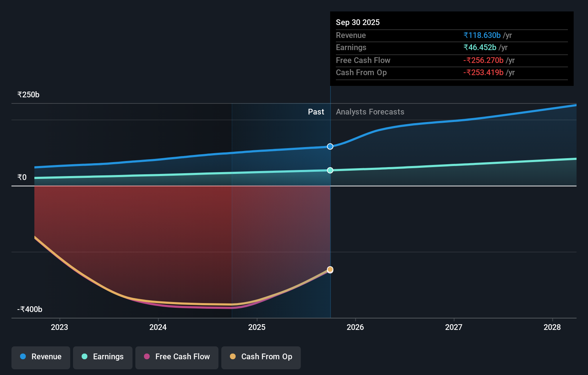Select the pink Free Cash Flow dot in legend

(x=147, y=356)
